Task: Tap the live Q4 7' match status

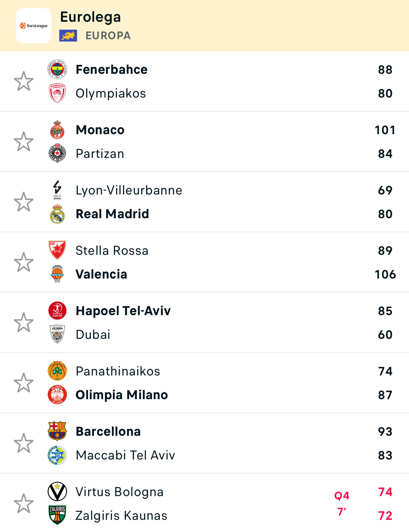Action: pyautogui.click(x=341, y=503)
